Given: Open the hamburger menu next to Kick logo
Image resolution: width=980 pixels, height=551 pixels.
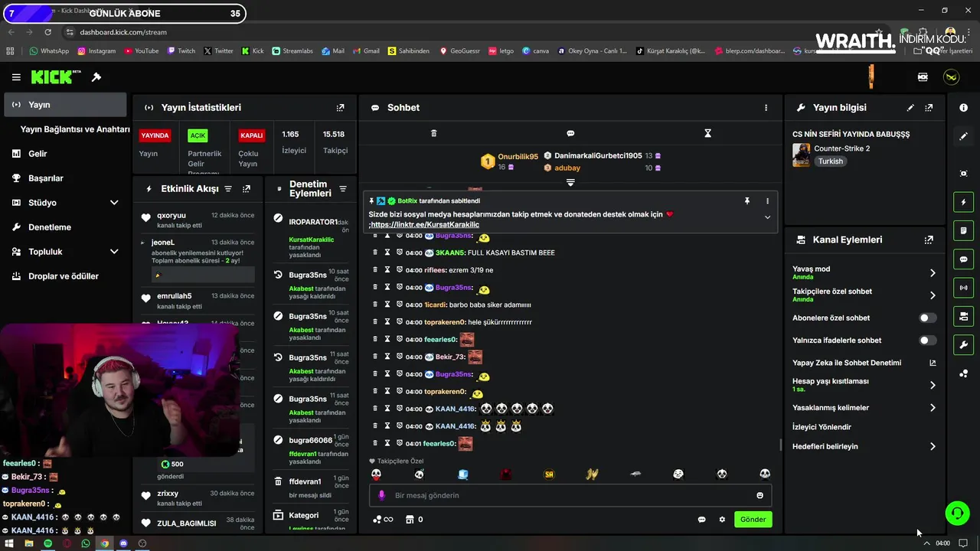Looking at the screenshot, I should click(16, 77).
